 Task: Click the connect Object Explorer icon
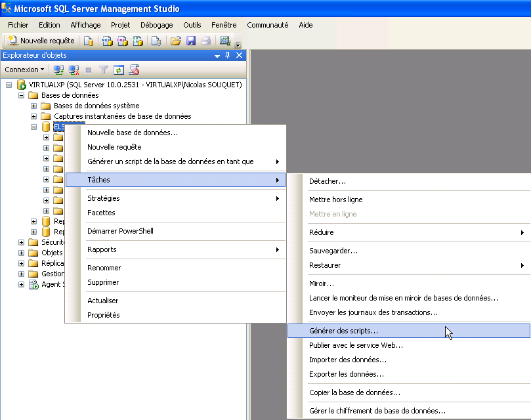pos(58,70)
